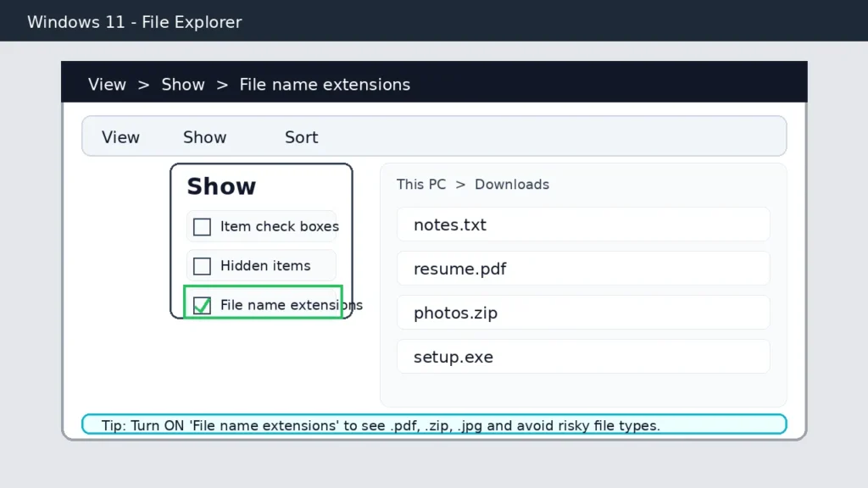Disable the File name extensions checkbox
This screenshot has height=488, width=868.
(202, 305)
